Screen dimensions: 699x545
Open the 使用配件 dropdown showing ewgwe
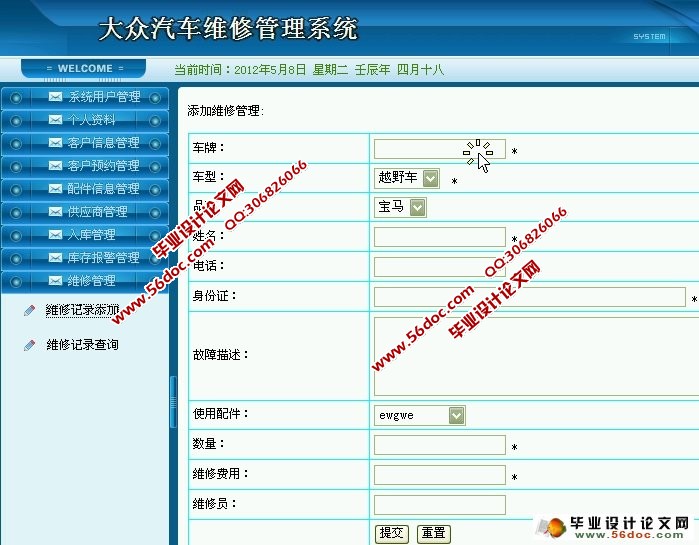[419, 415]
